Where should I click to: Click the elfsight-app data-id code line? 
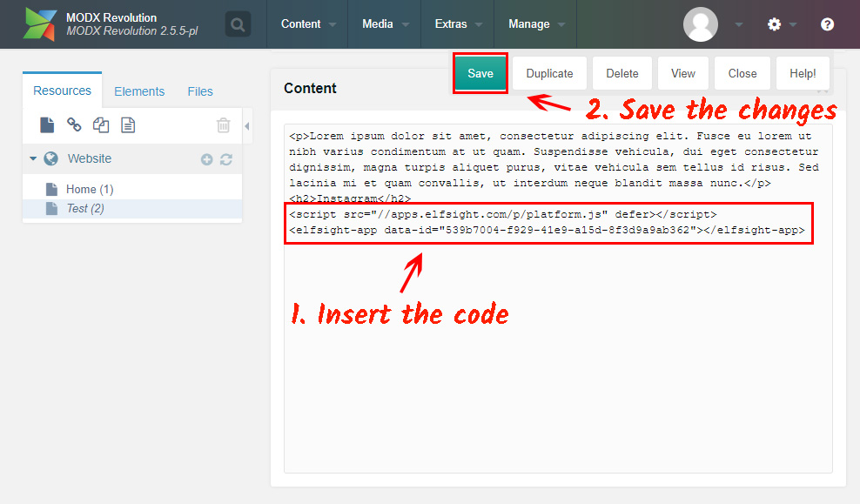pyautogui.click(x=547, y=231)
